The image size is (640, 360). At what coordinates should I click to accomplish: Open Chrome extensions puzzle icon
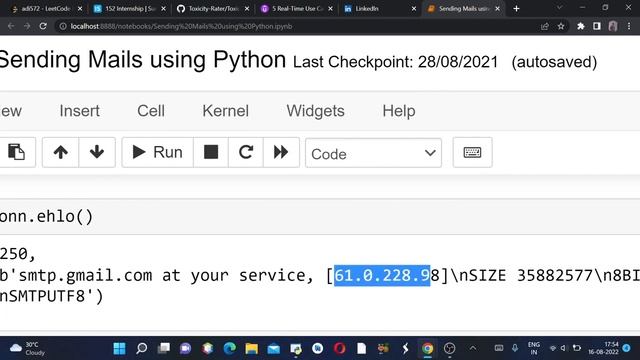pyautogui.click(x=580, y=26)
